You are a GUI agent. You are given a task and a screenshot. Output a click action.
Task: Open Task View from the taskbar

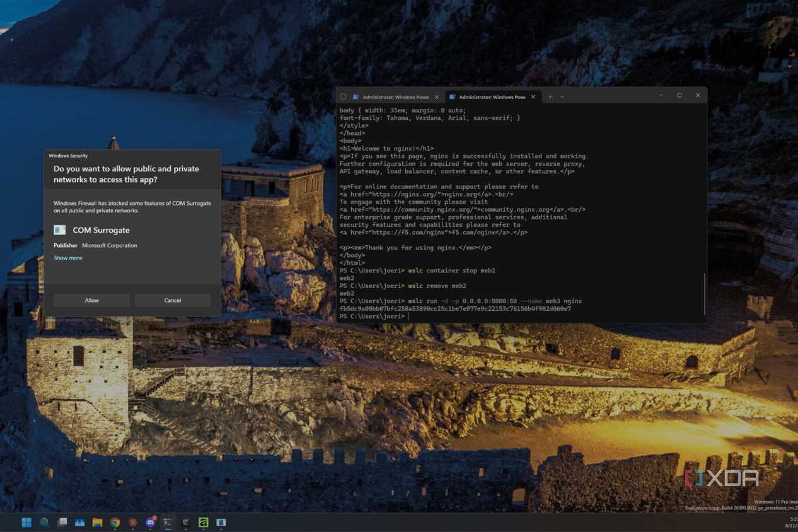[x=62, y=522]
